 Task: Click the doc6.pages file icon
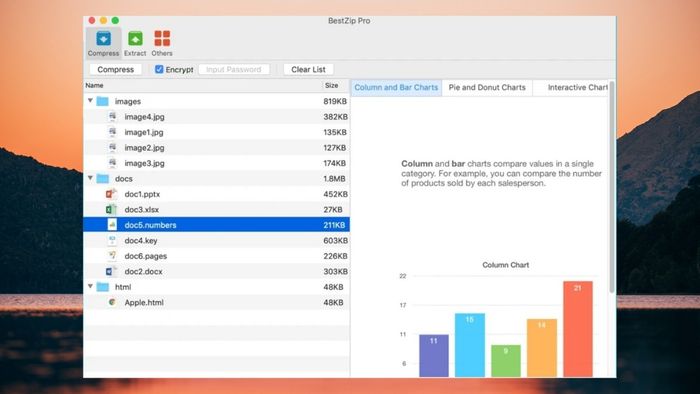112,256
